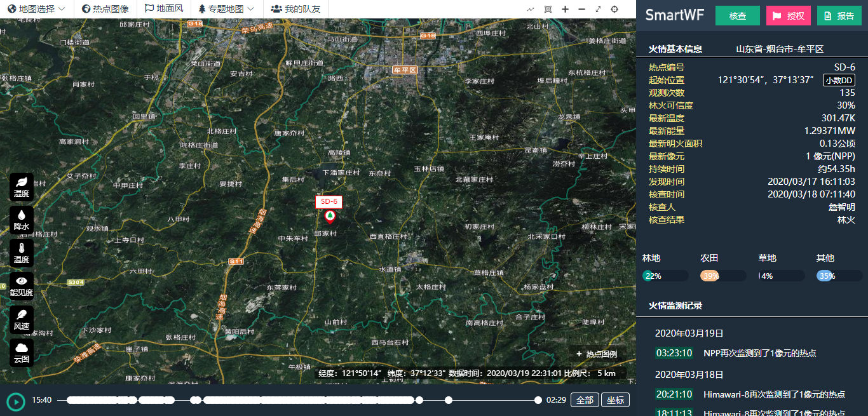The width and height of the screenshot is (868, 416).
Task: Click the green 核查 verify button
Action: (x=737, y=16)
